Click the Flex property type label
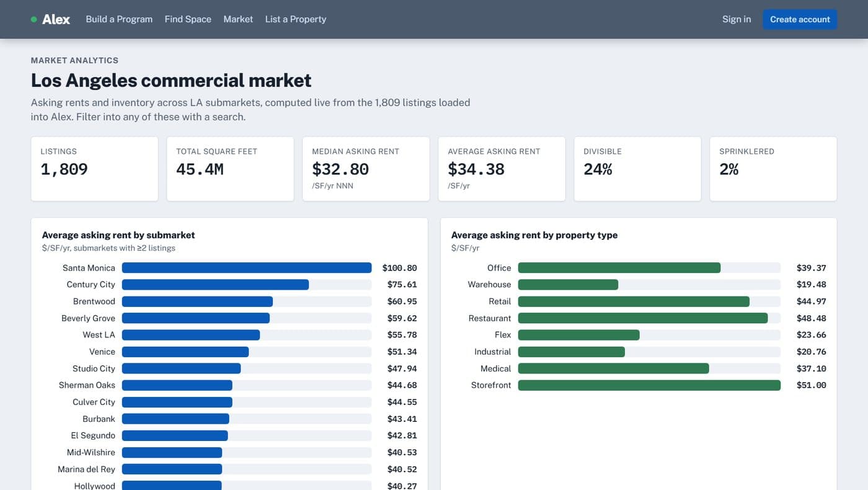Screen dimensions: 868x490 click(x=503, y=335)
